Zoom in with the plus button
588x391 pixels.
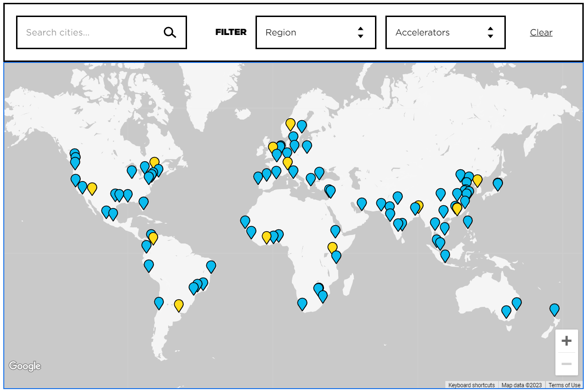566,341
